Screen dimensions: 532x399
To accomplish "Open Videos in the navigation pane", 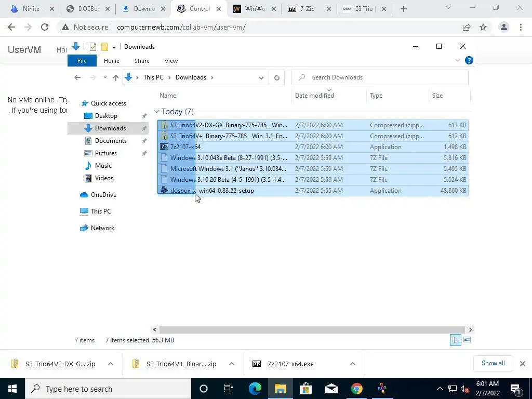I will pyautogui.click(x=104, y=178).
